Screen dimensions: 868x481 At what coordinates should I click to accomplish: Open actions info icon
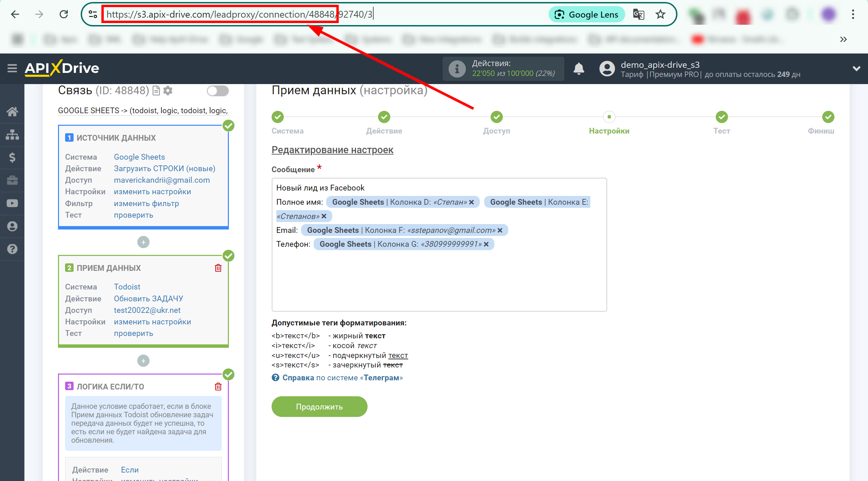[457, 69]
